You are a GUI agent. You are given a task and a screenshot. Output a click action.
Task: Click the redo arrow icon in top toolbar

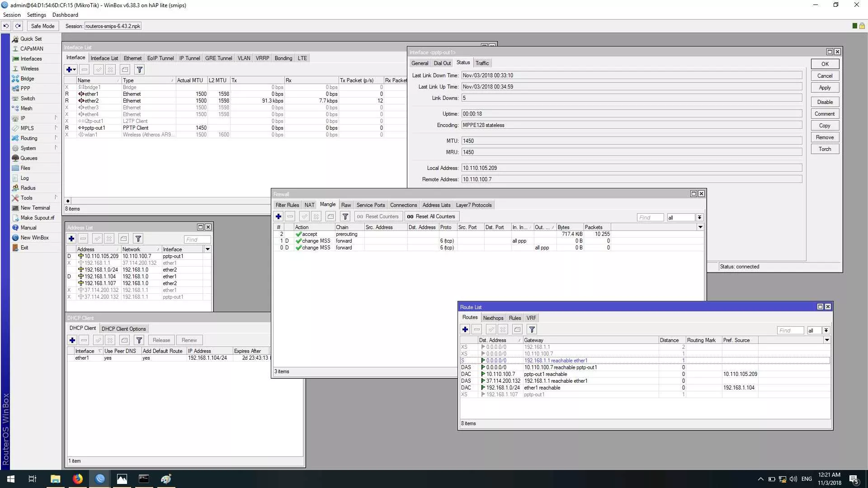(18, 26)
